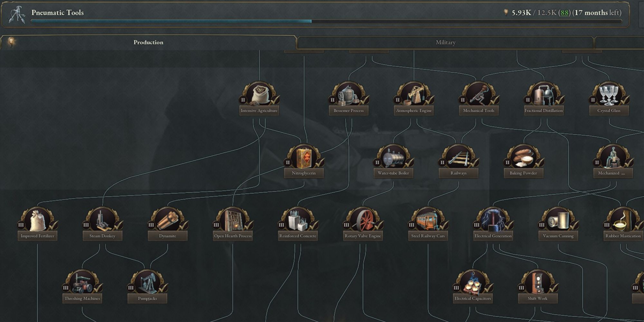Screen dimensions: 644x322
Task: Open the Bessemer Process technology node
Action: pos(349,94)
